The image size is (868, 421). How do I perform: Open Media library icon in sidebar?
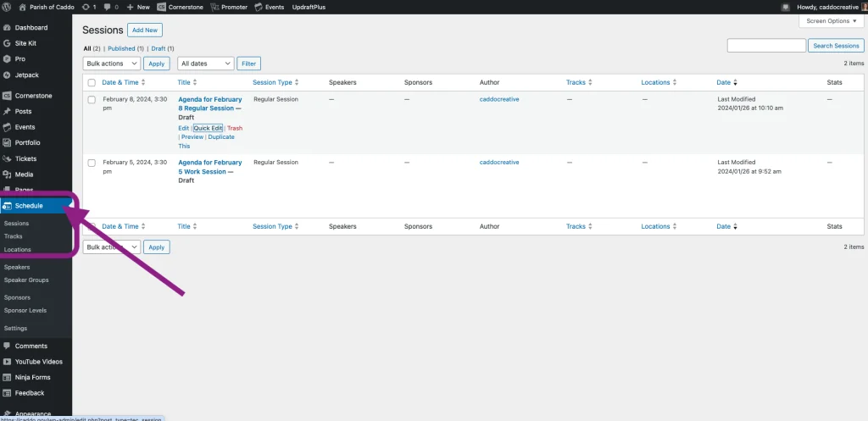[7, 174]
